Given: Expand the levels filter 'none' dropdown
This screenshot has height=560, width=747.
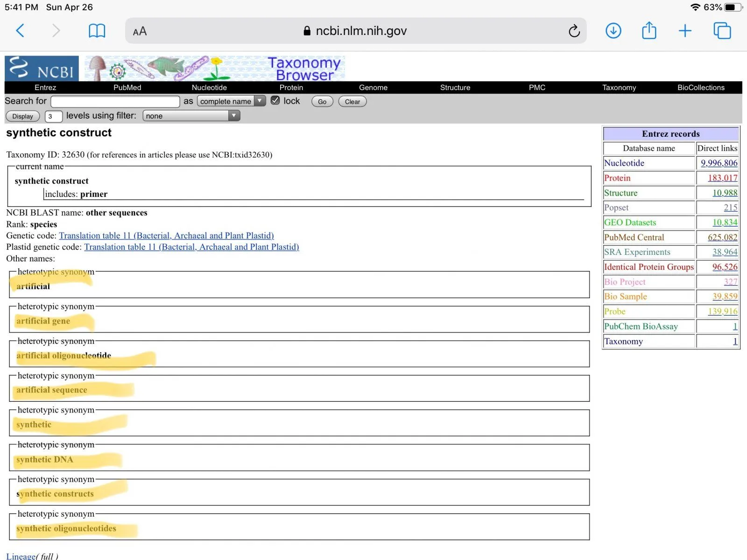Looking at the screenshot, I should [x=191, y=116].
